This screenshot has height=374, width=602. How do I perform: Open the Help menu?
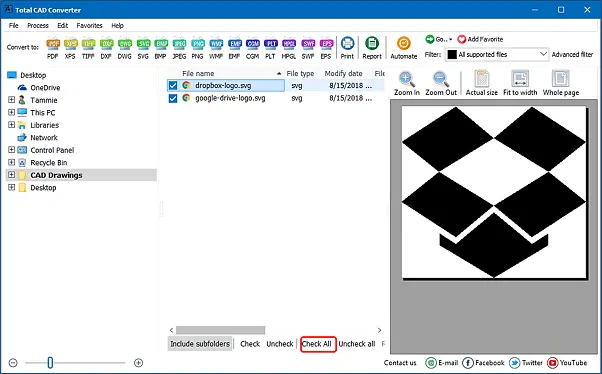pos(117,25)
